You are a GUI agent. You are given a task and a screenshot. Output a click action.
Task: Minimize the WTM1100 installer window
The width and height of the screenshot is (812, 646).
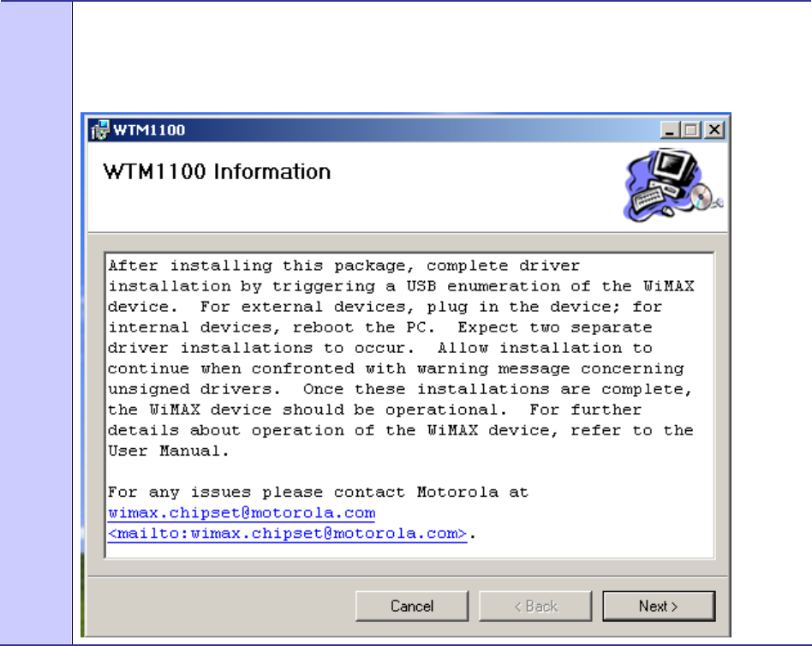(x=670, y=129)
